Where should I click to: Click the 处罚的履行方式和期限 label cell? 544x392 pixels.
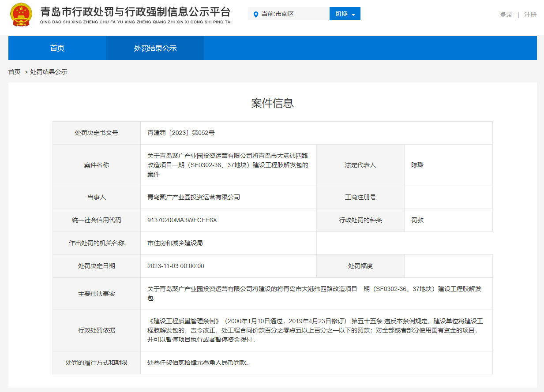coord(97,362)
